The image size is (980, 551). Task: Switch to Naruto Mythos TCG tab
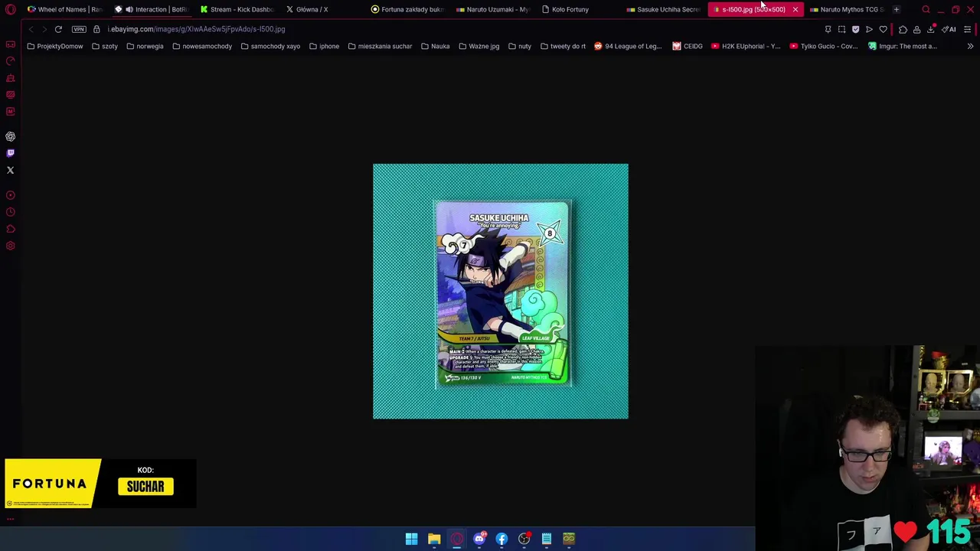[x=847, y=9]
